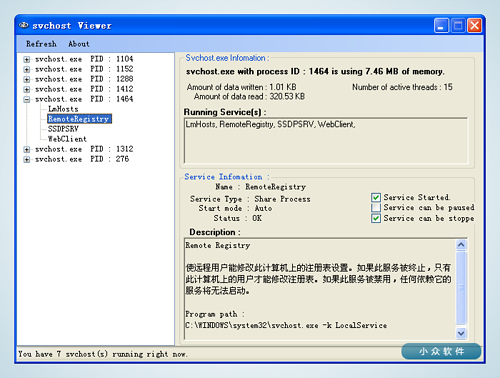The image size is (500, 378).
Task: Click the 'Amount of data read : 320.53 KB' text
Action: [249, 97]
